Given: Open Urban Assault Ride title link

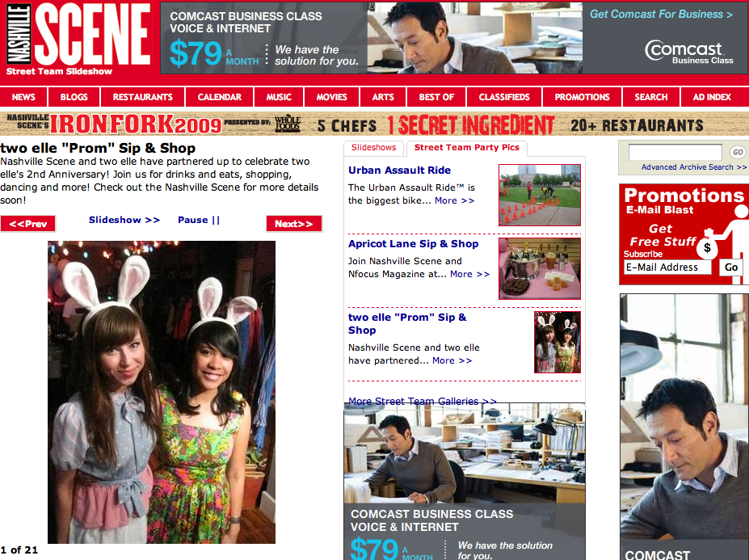Looking at the screenshot, I should point(399,171).
